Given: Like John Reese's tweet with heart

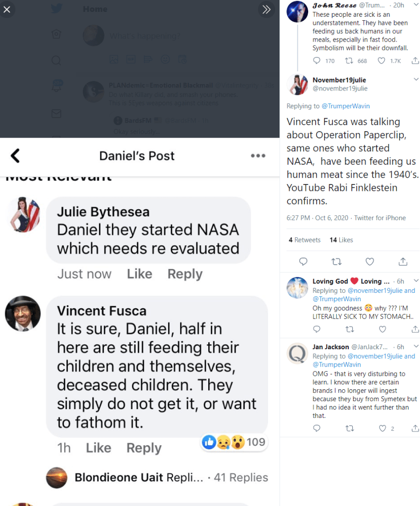Looking at the screenshot, I should [381, 61].
